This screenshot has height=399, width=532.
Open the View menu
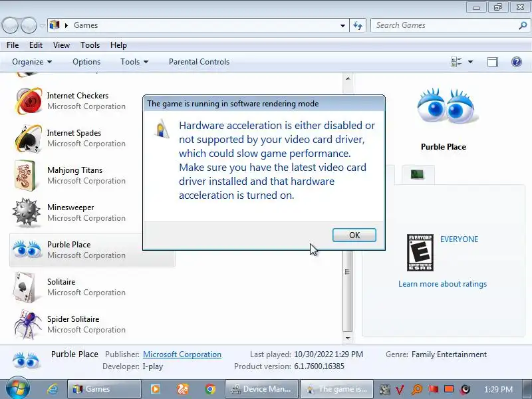pos(61,45)
